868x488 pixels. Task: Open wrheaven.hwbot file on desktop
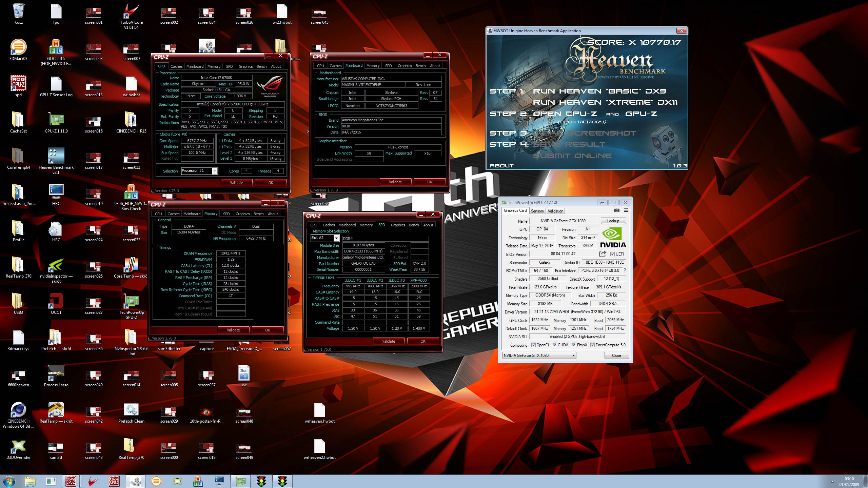[319, 412]
